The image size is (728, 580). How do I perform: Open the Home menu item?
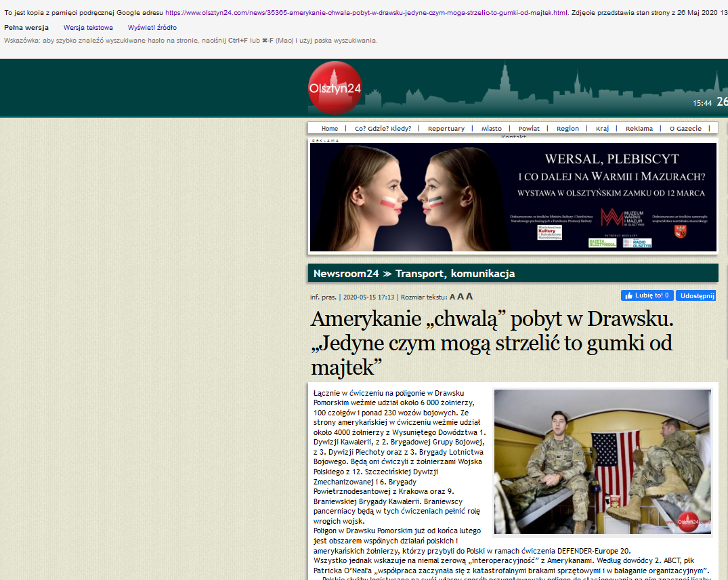coord(330,129)
